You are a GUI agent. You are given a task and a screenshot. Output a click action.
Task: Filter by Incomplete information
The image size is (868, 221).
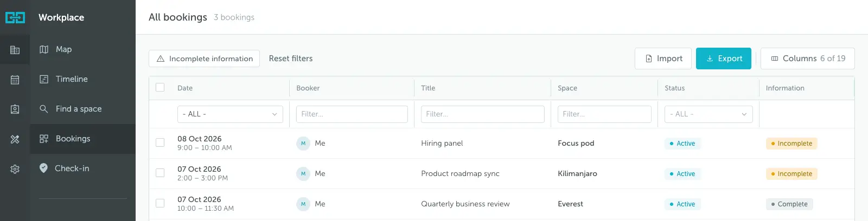pyautogui.click(x=205, y=58)
